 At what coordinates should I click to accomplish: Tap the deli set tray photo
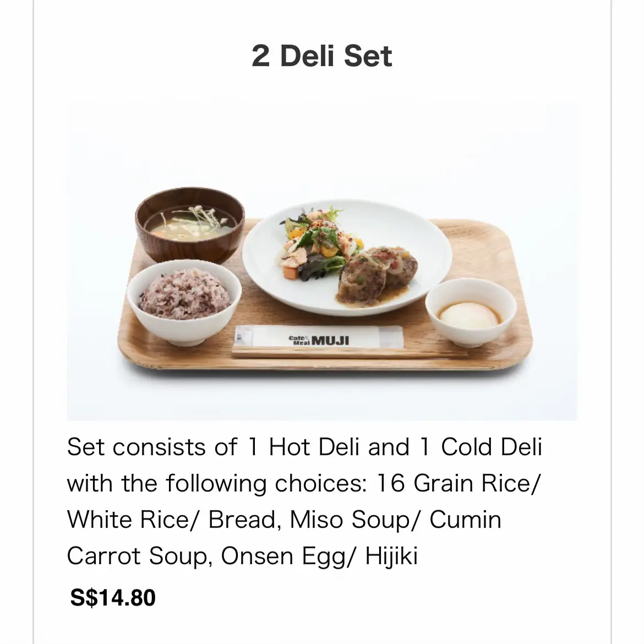[322, 261]
